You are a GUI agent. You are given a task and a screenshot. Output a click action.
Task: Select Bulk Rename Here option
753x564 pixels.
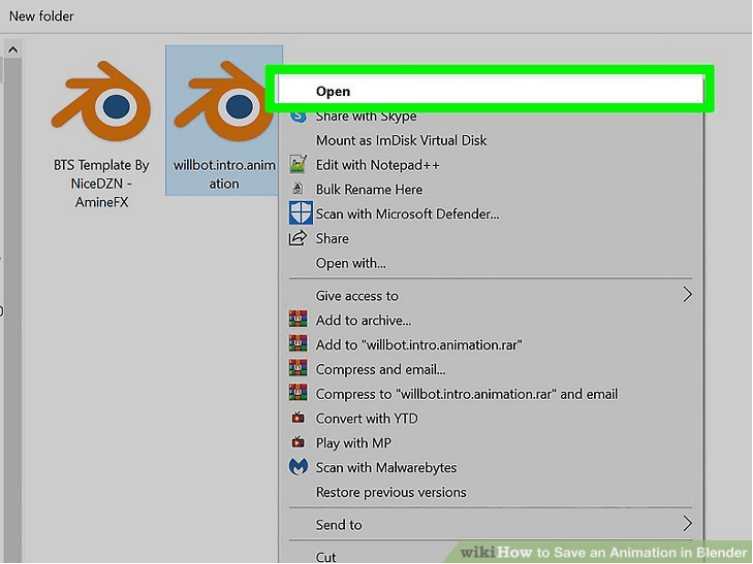(369, 189)
